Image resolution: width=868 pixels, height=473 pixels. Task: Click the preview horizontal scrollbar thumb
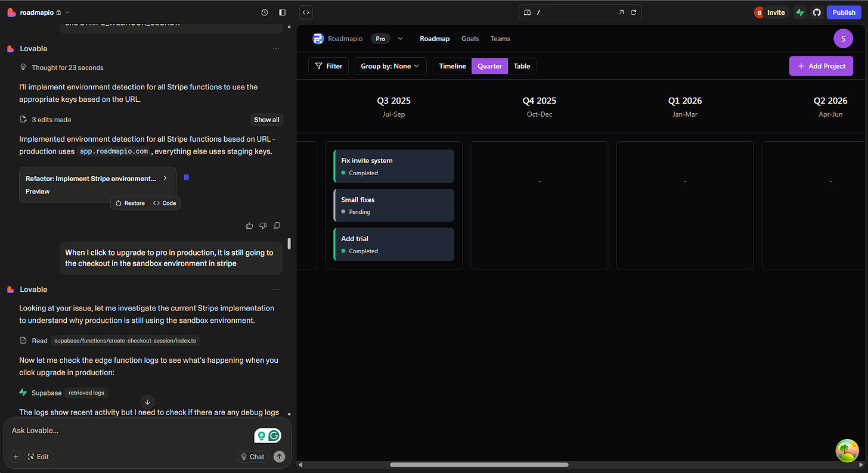[479, 465]
